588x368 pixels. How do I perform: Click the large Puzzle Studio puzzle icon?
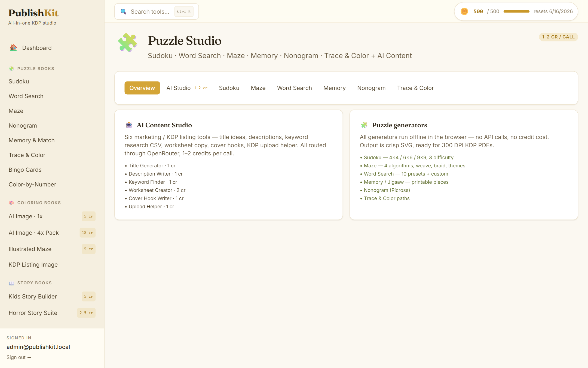pos(127,43)
